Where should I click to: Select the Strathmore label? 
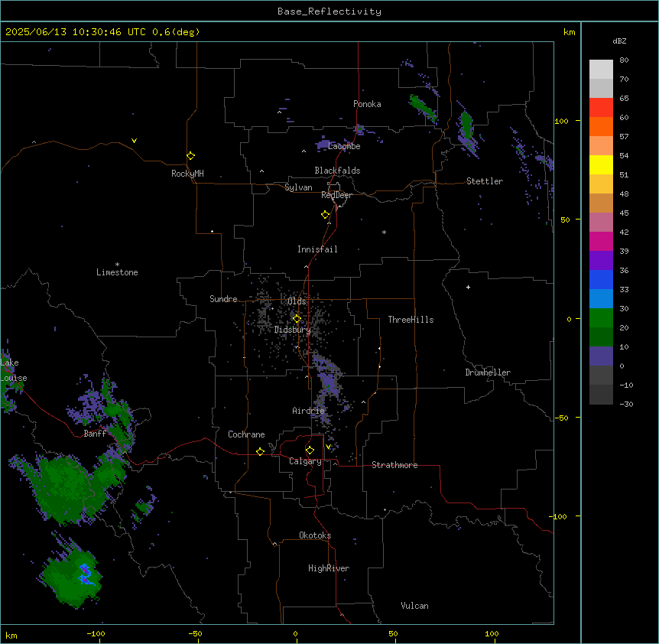coord(394,465)
